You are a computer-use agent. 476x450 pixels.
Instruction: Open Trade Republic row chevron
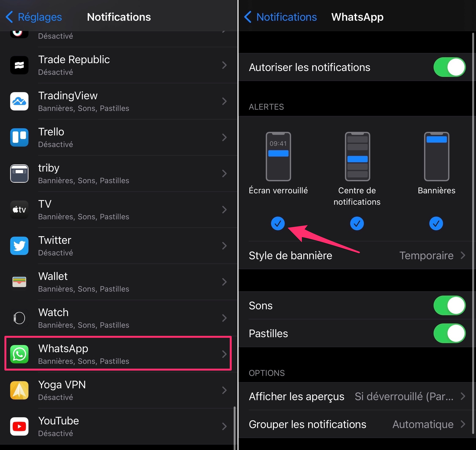coord(224,65)
